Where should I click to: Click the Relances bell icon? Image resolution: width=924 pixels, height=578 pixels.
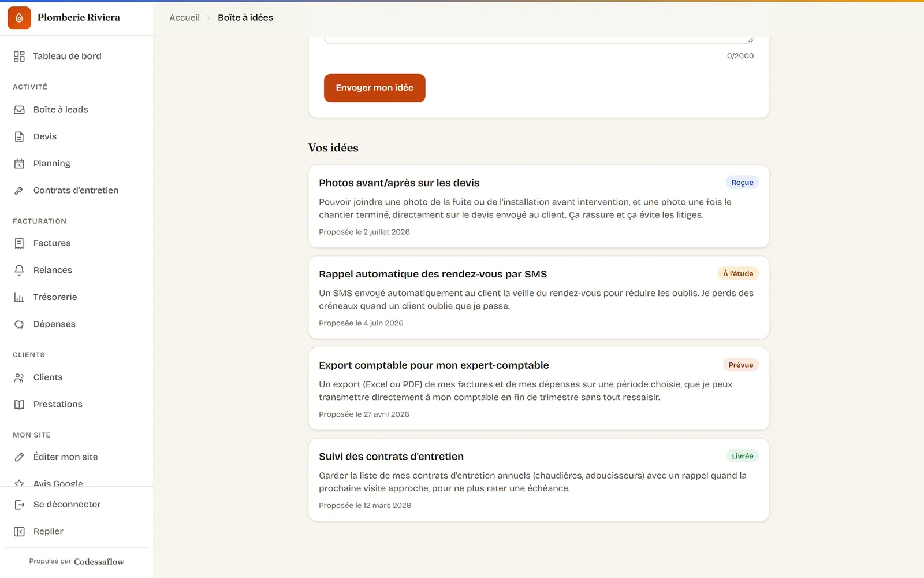pos(19,270)
